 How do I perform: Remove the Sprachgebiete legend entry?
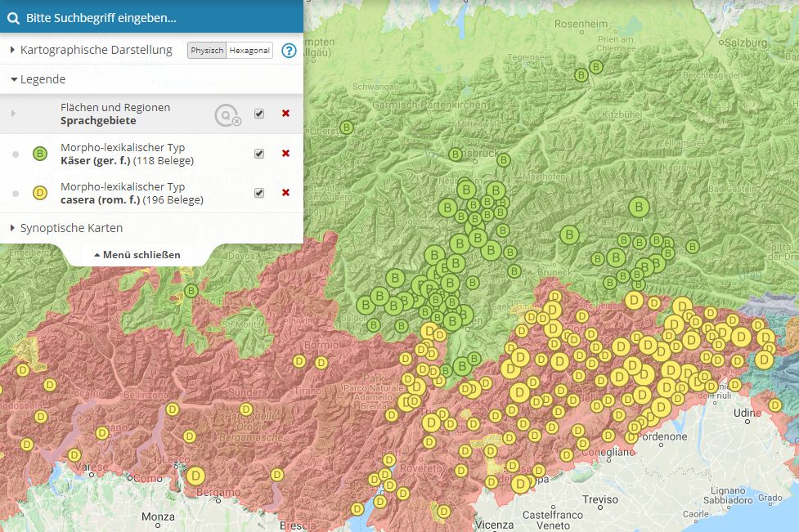coord(285,114)
